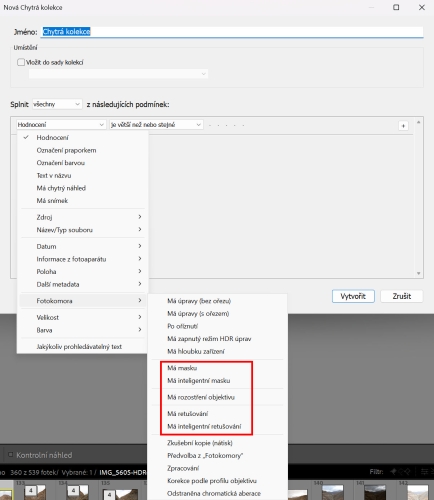Screen dimensions: 434x500
Task: Click the flag filter icon beside Filtr
Action: point(393,471)
